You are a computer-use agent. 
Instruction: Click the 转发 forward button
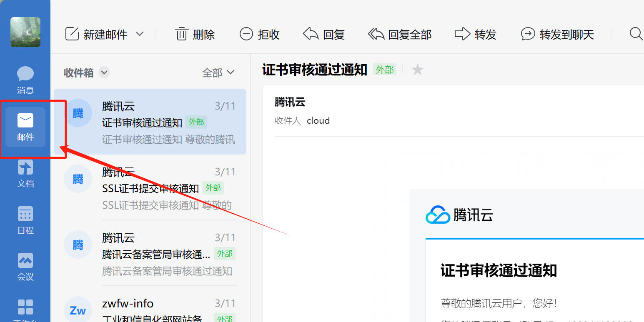(x=476, y=34)
